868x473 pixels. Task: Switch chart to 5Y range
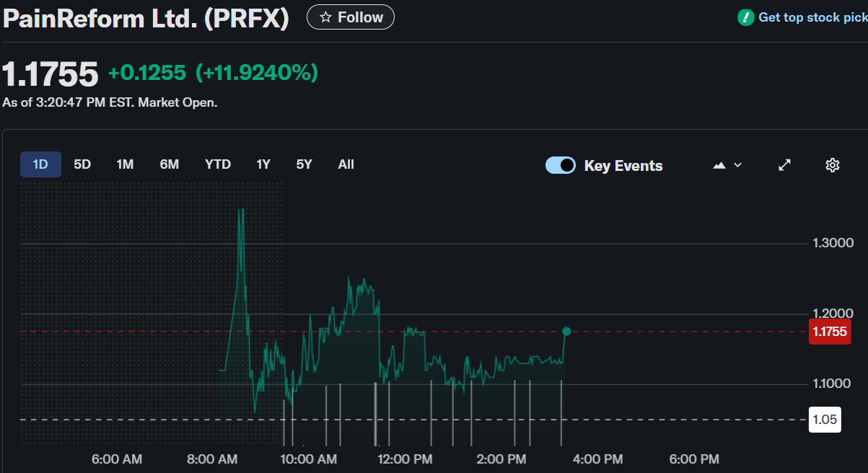click(x=304, y=164)
